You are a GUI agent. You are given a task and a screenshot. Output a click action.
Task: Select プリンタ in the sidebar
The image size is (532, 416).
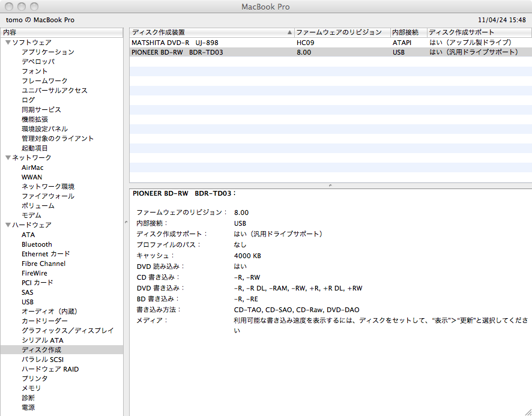tap(35, 378)
